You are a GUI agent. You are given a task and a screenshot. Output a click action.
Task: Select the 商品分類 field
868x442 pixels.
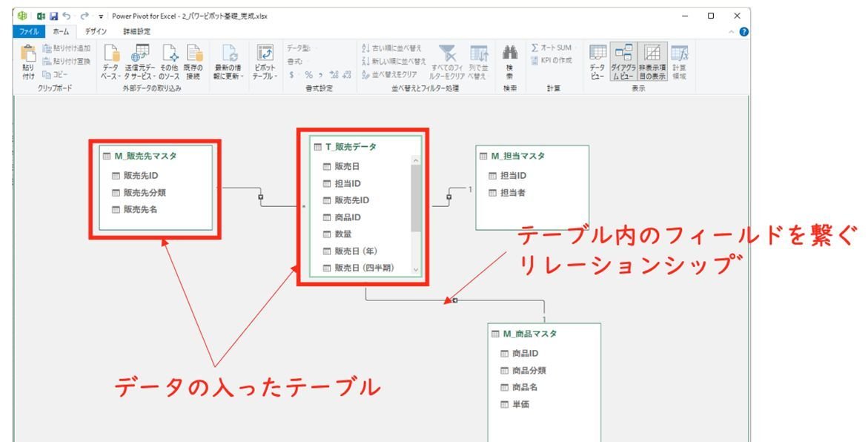click(523, 371)
